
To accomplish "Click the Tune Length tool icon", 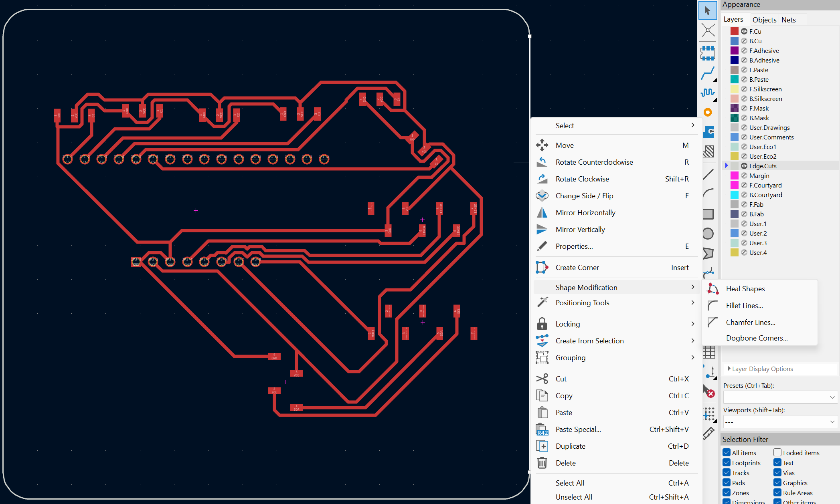I will pos(707,93).
